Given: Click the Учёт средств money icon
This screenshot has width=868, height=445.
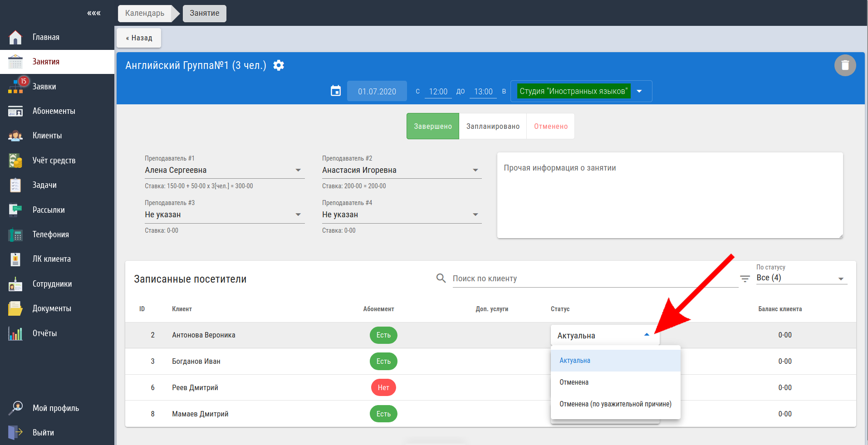Looking at the screenshot, I should (x=15, y=160).
